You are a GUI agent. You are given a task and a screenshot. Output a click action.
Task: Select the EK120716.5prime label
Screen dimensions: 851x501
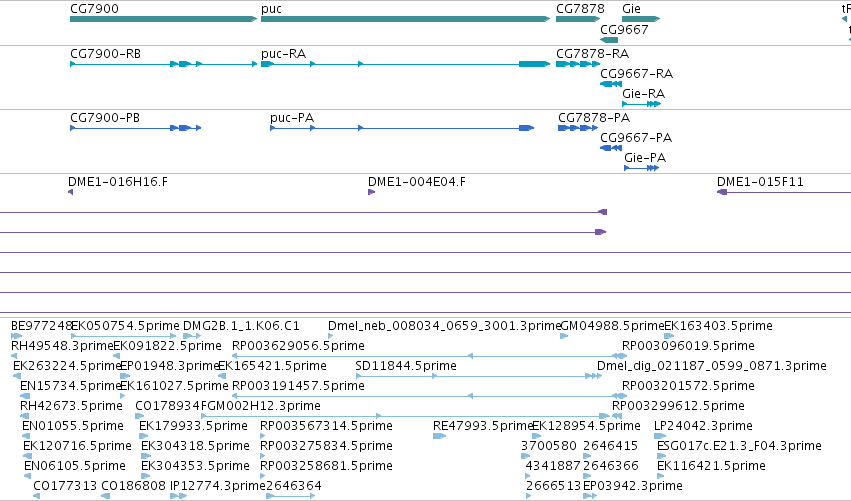point(77,446)
